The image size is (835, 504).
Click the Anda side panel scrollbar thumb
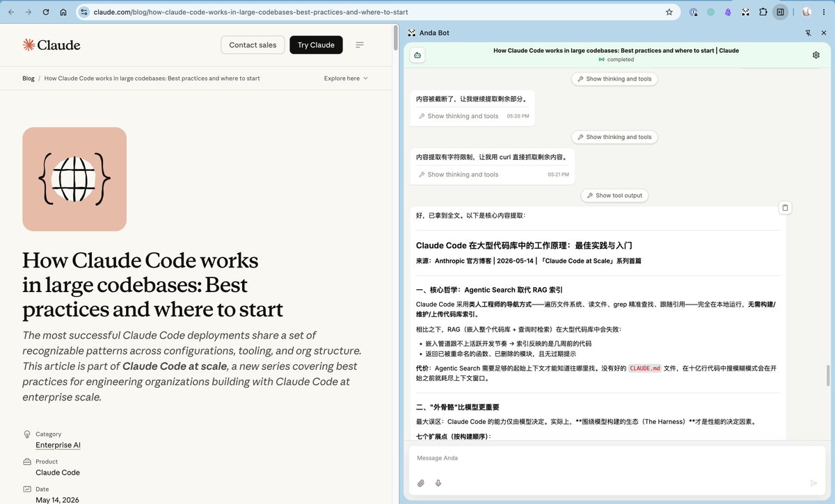click(x=827, y=376)
